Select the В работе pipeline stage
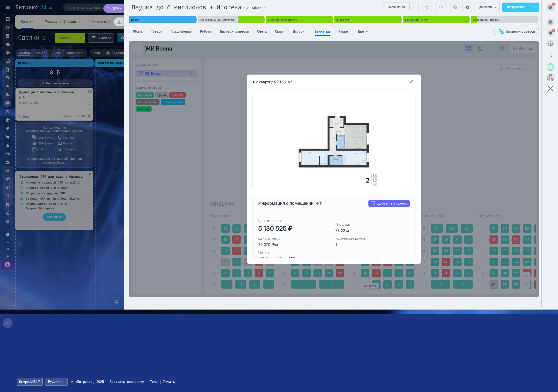 367,20
